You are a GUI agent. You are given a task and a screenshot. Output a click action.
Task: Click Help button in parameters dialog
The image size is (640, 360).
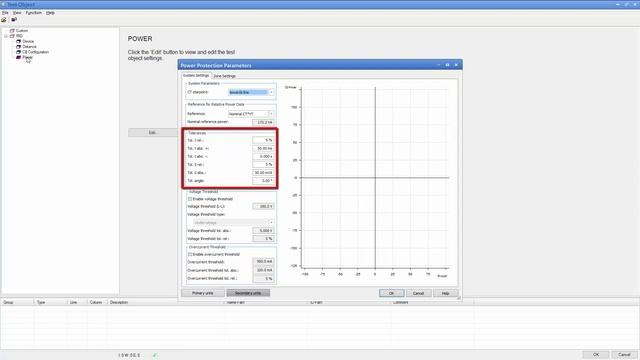point(445,293)
